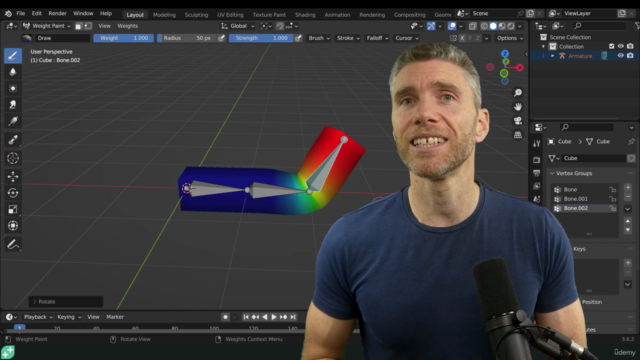Switch to the Modeling workspace tab
Viewport: 640px width, 360px height.
164,15
